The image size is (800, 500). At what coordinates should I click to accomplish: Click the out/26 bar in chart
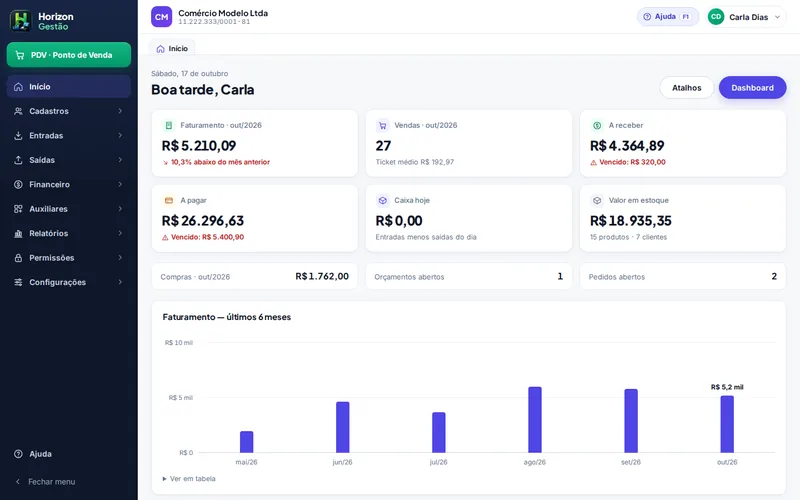coord(727,424)
